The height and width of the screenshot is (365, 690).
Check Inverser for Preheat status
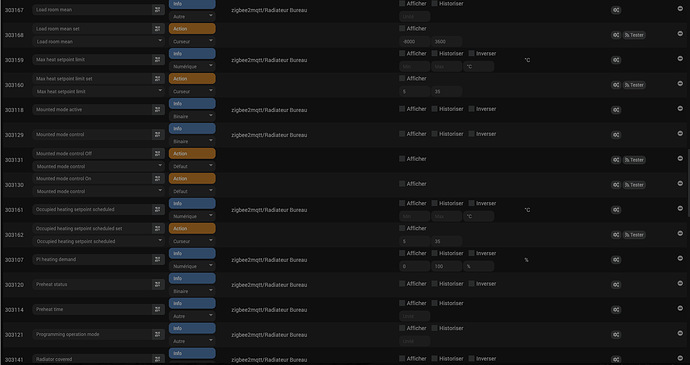(471, 284)
